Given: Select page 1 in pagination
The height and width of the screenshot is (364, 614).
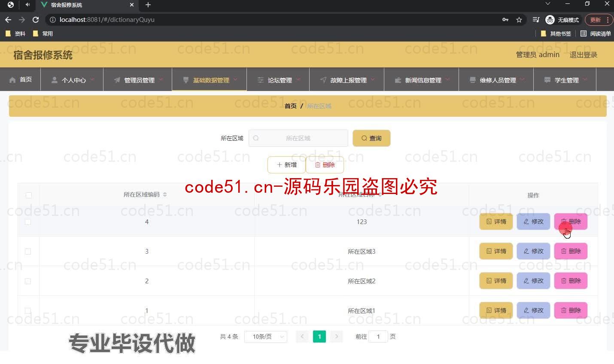Looking at the screenshot, I should [319, 337].
